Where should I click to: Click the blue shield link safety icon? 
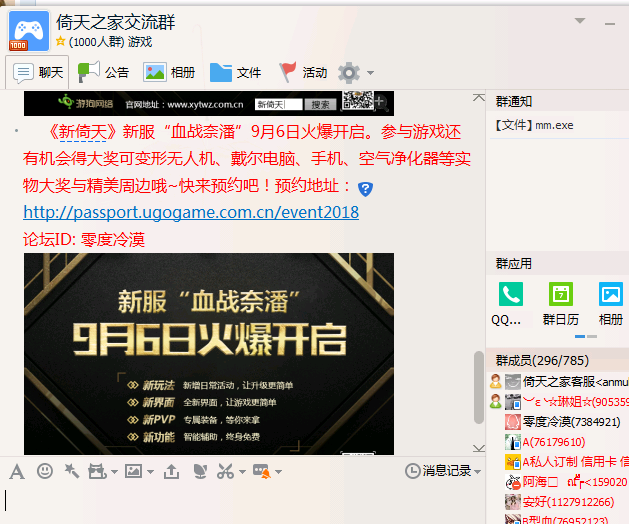(365, 189)
